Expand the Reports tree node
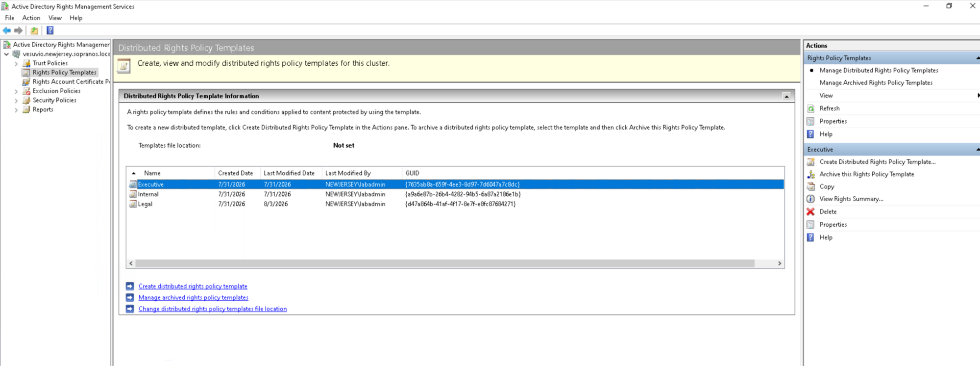The image size is (980, 366). 16,110
